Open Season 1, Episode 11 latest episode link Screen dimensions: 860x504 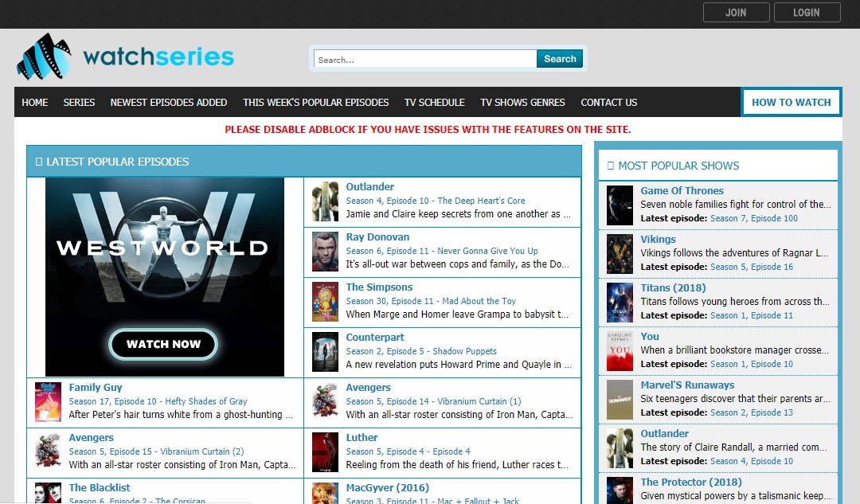point(752,315)
